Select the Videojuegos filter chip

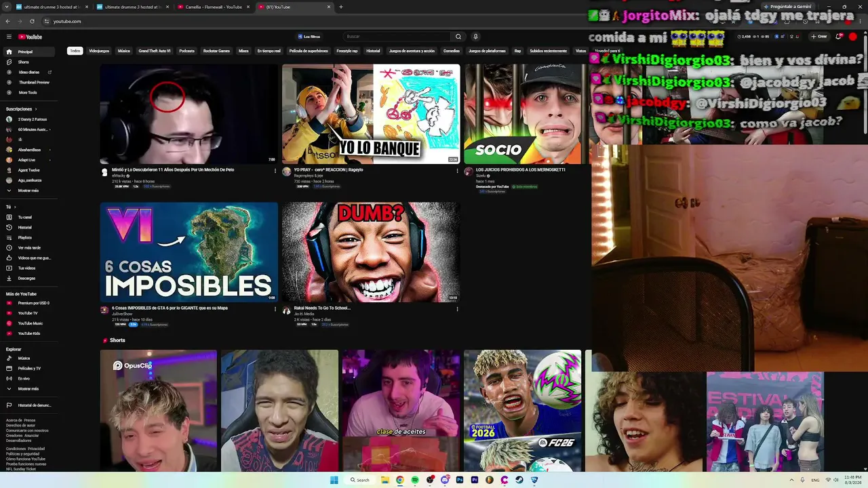tap(99, 51)
